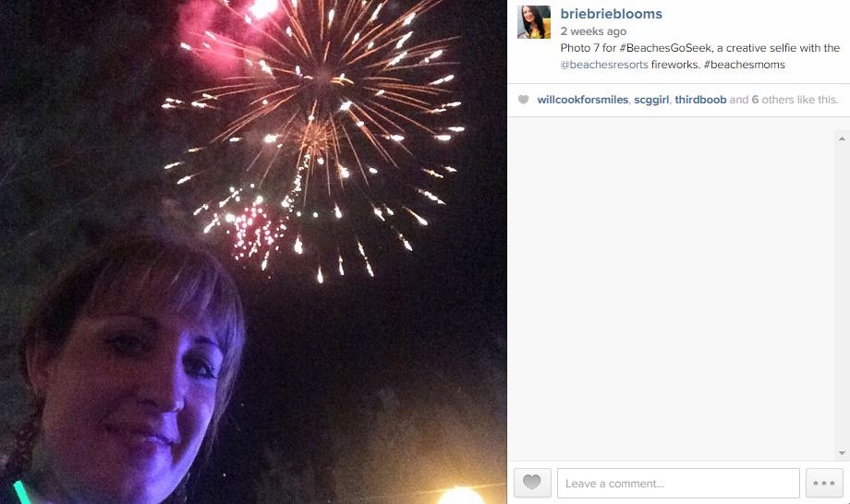
Task: Click the heart like button beside comment box
Action: (532, 483)
